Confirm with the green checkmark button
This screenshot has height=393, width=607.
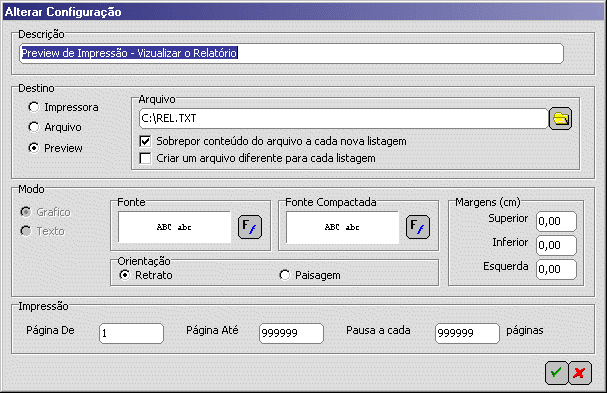click(556, 373)
